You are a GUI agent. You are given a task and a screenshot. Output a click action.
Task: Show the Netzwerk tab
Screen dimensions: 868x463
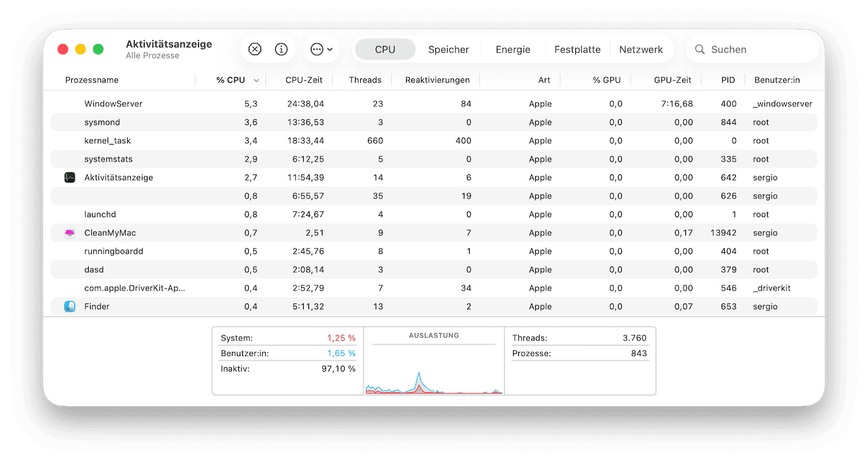point(641,49)
